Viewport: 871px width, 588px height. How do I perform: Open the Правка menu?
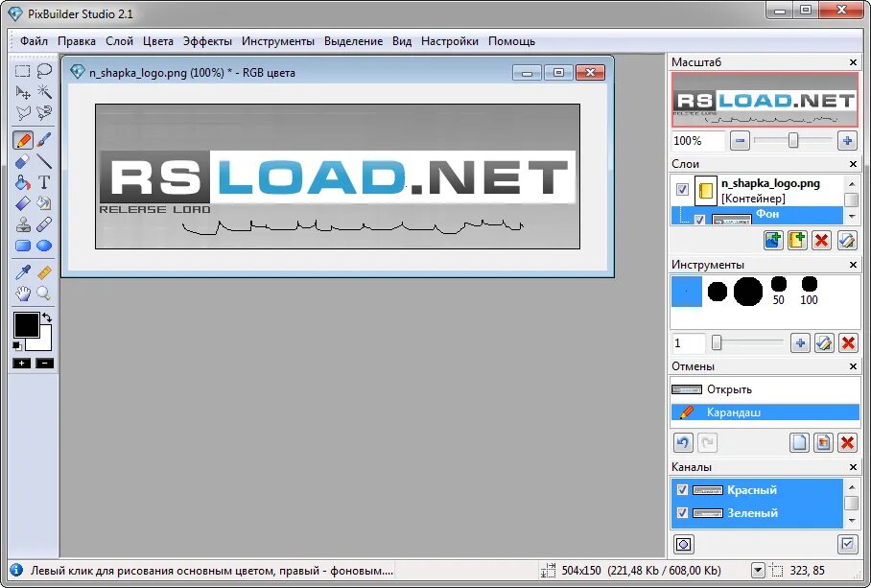pyautogui.click(x=77, y=41)
